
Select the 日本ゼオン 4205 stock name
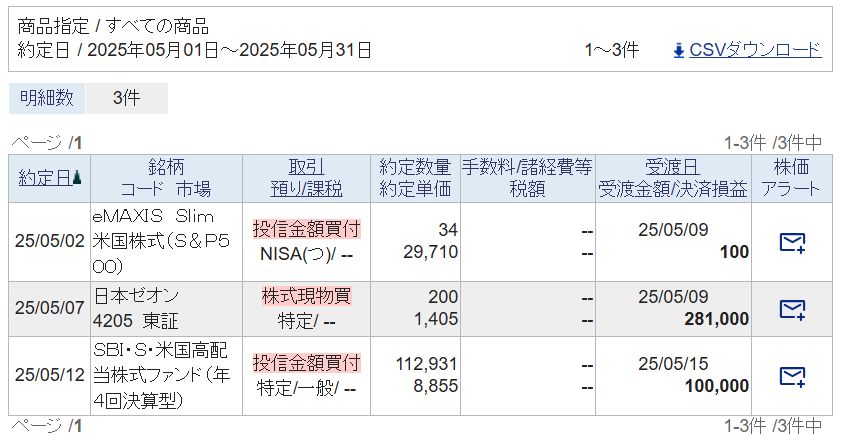[136, 308]
